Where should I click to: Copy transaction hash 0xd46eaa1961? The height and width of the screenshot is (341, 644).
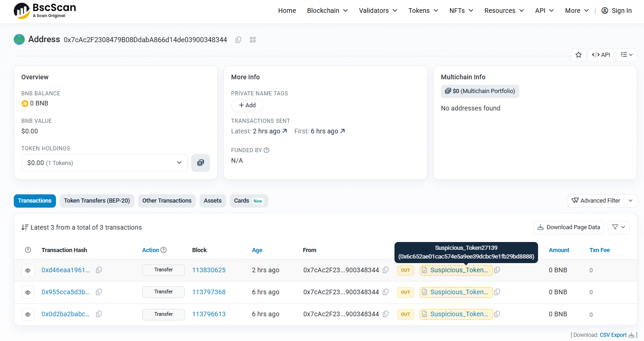99,270
